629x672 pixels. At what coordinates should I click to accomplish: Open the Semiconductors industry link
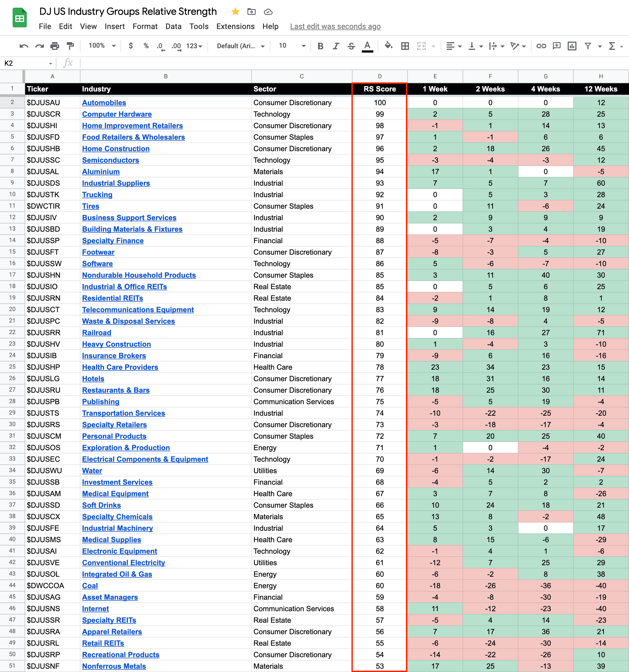pyautogui.click(x=111, y=160)
